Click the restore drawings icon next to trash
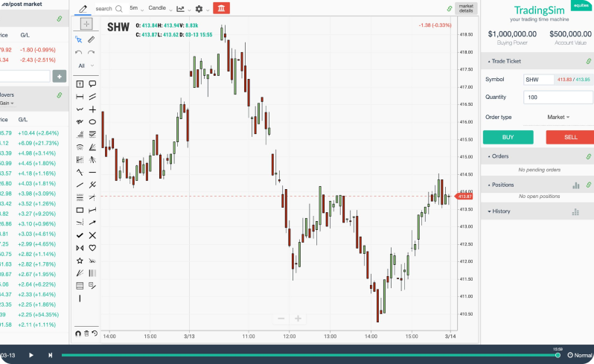Screen dimensions: 594x364 [95, 333]
